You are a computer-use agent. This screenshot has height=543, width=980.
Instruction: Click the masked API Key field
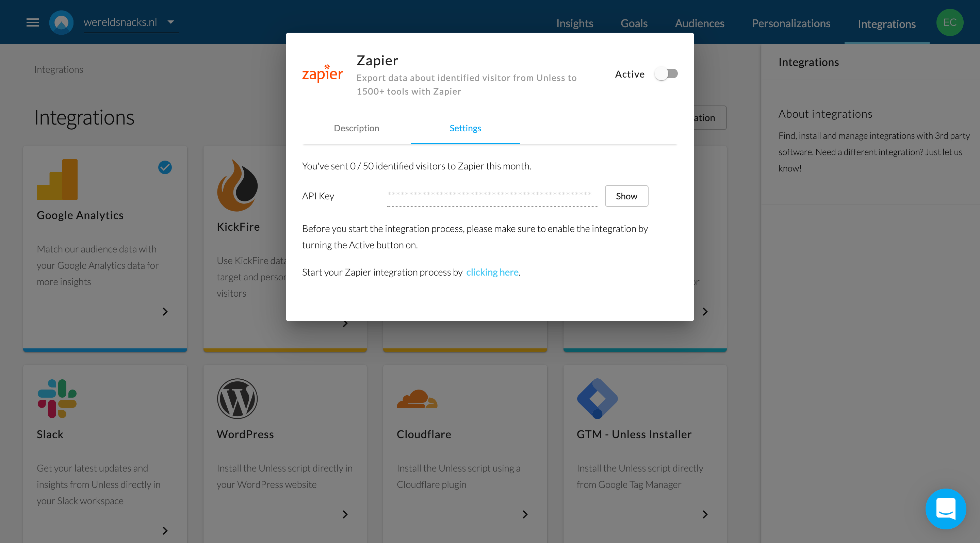pos(492,195)
